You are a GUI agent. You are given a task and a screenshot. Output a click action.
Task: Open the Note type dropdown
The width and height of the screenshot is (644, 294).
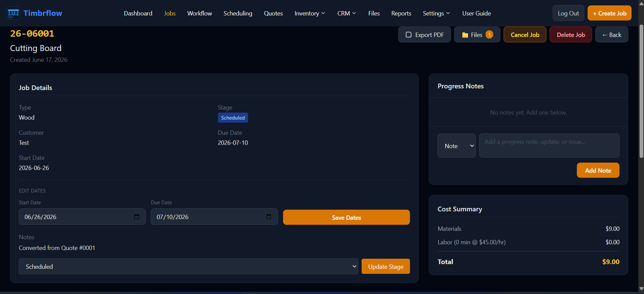(x=456, y=145)
